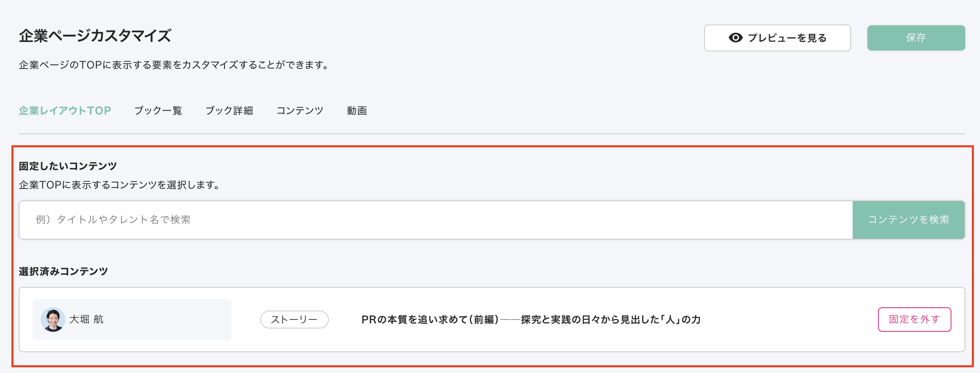Open preview via プレビューを見る text
Viewport: 980px width, 373px height.
787,38
